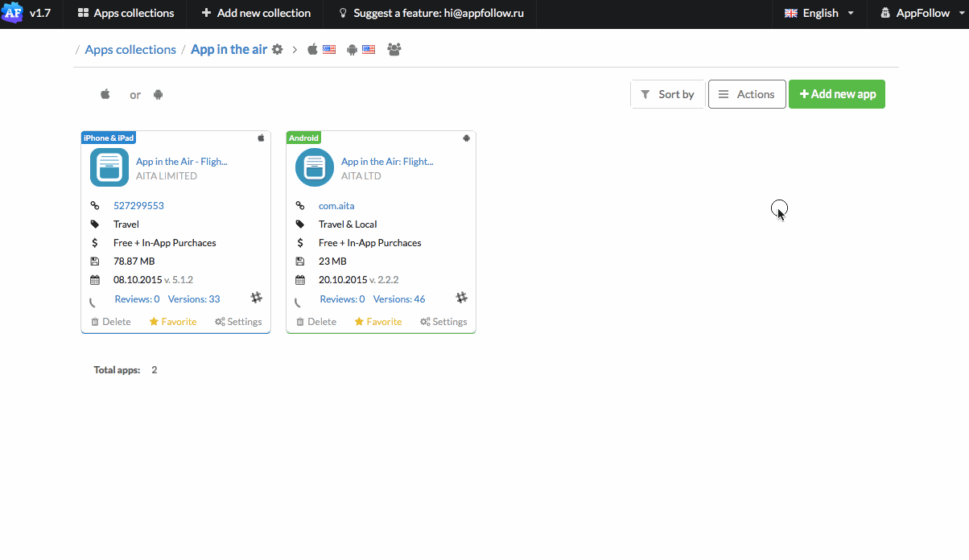Viewport: 969px width, 560px height.
Task: Click the team members icon in breadcrumb
Action: (394, 50)
